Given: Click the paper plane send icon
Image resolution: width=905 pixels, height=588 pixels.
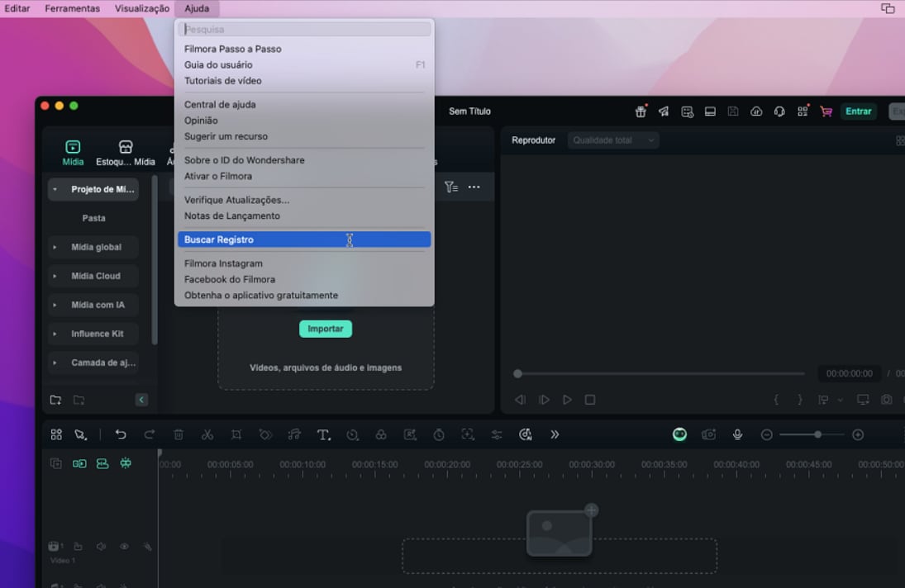Looking at the screenshot, I should [x=664, y=111].
